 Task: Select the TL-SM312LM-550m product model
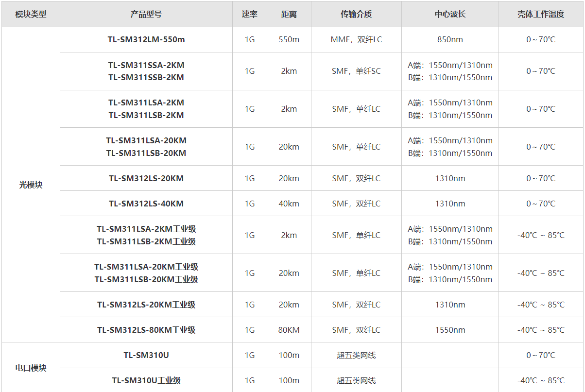[x=146, y=39]
